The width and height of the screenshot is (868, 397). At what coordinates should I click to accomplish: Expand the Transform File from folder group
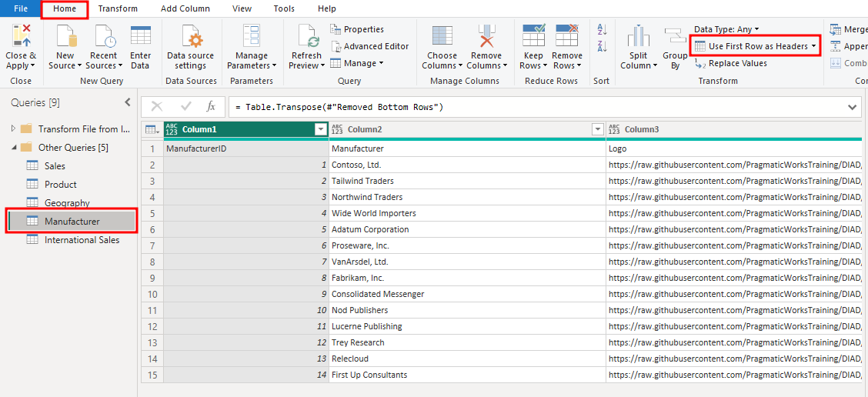(x=13, y=128)
